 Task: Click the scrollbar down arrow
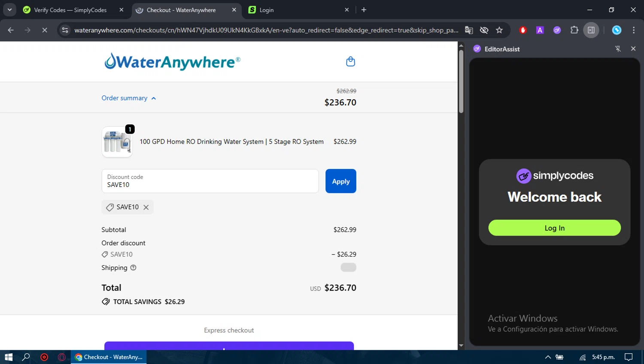(461, 346)
